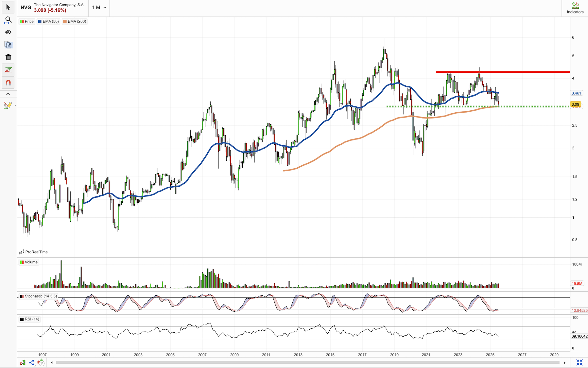
Task: Click the red '3.090 (-5.16%)' quote text
Action: tap(50, 10)
